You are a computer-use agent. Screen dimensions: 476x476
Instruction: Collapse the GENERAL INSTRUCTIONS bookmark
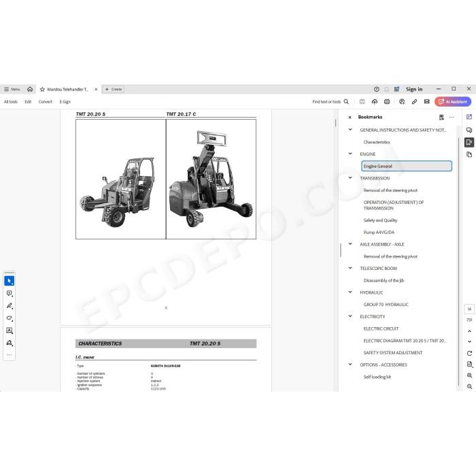pos(350,130)
